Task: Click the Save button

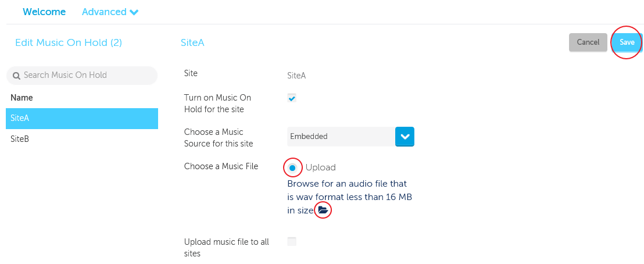Action: click(627, 42)
